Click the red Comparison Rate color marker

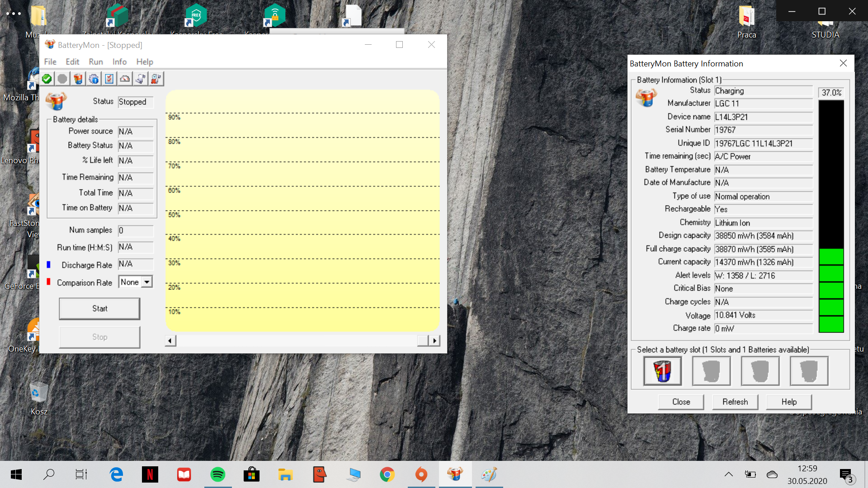click(x=48, y=282)
